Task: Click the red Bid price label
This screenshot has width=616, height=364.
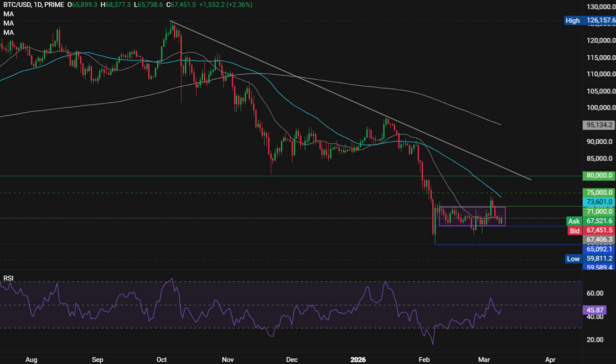Action: (574, 231)
